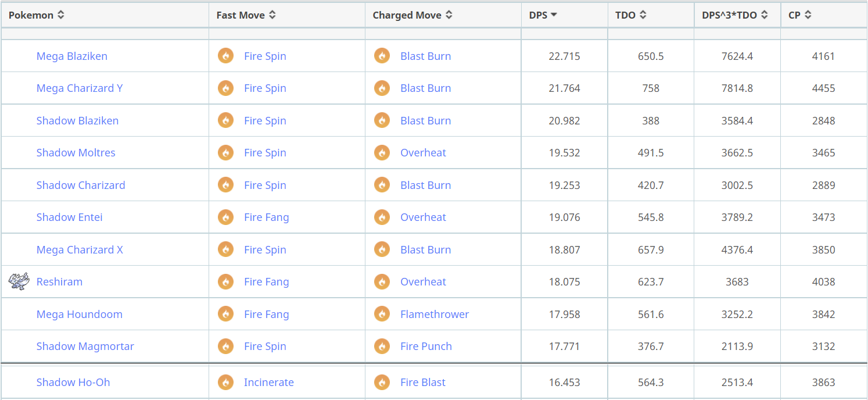Sort by the Charged Move column header

[412, 15]
